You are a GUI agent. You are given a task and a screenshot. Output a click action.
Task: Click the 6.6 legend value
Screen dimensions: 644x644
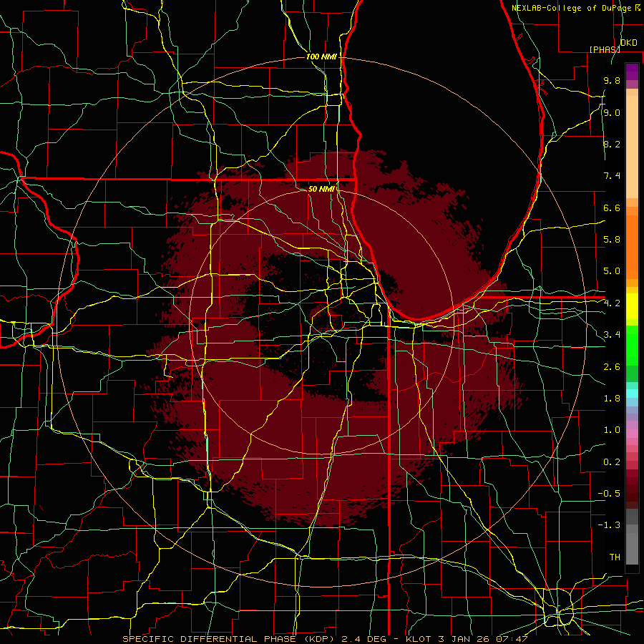(612, 208)
